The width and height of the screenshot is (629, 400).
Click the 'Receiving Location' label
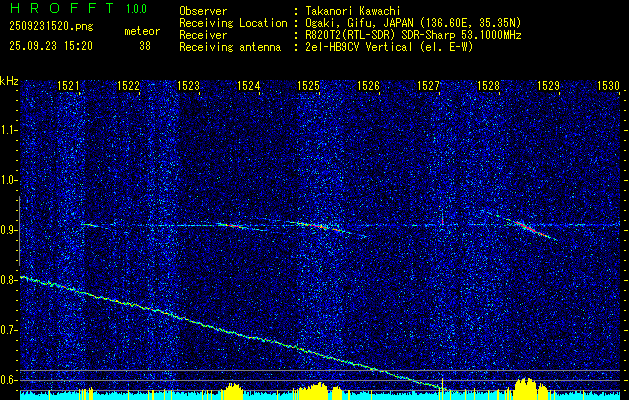(233, 23)
